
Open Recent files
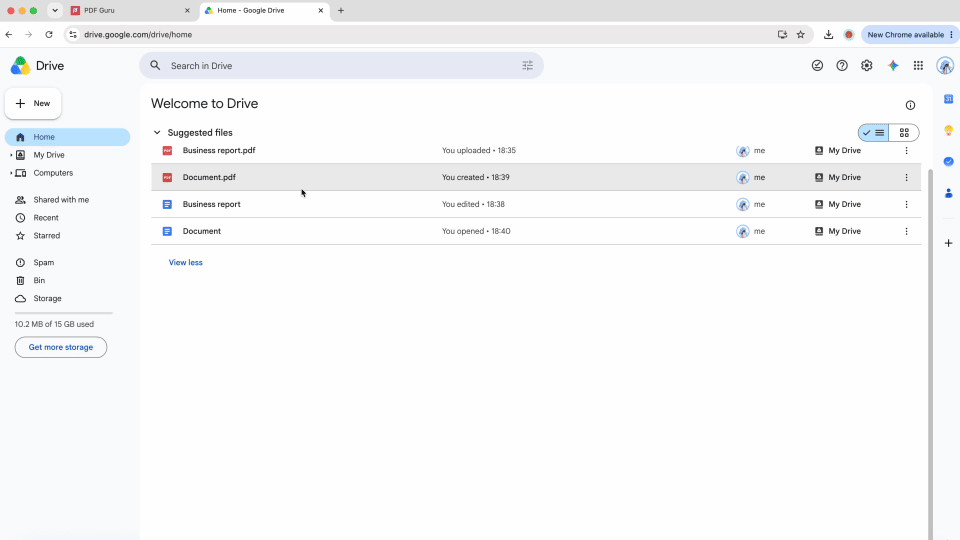tap(46, 218)
